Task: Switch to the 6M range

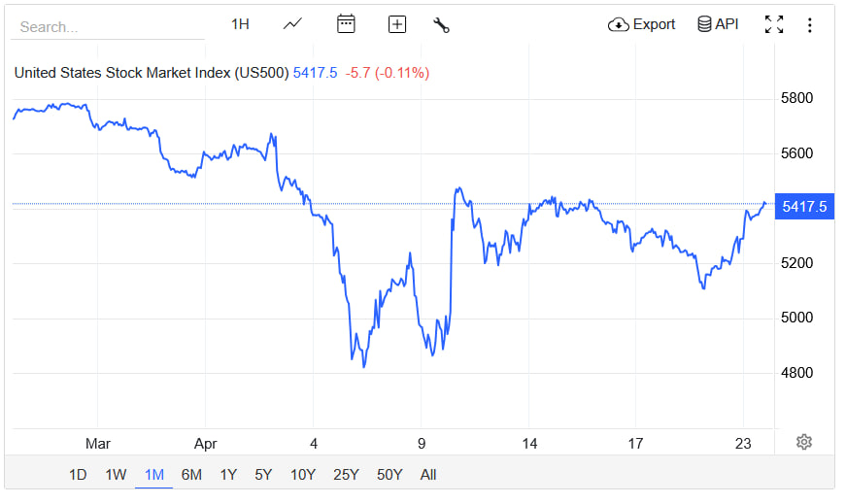Action: 191,475
